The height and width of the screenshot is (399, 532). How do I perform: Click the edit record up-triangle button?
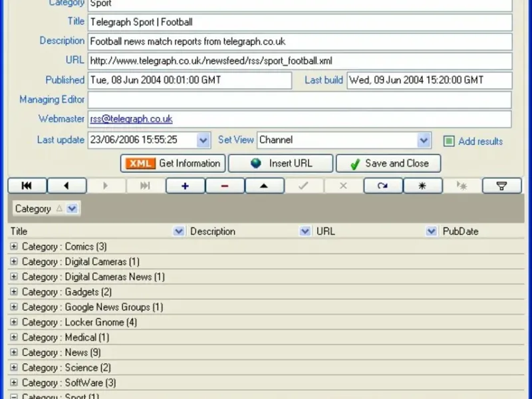click(x=264, y=186)
